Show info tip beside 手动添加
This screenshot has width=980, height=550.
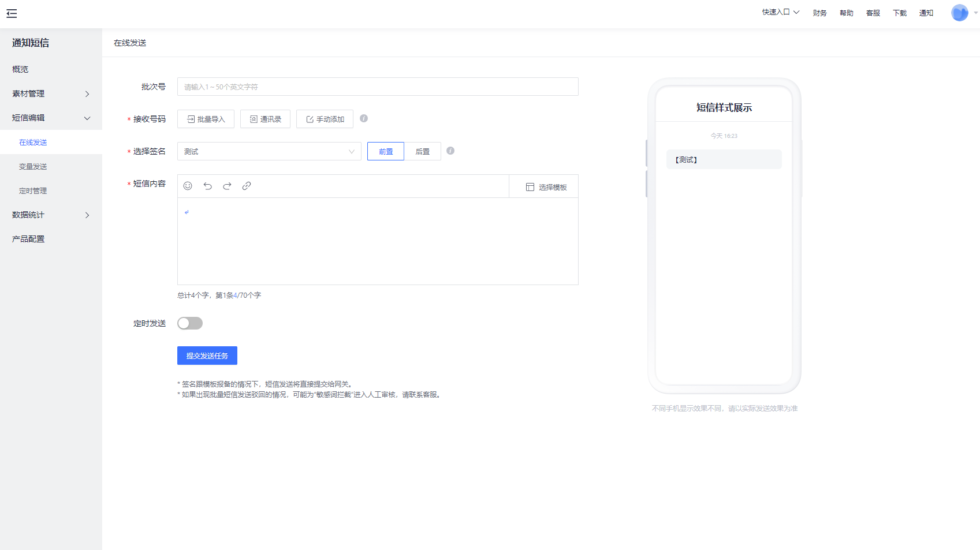point(364,118)
